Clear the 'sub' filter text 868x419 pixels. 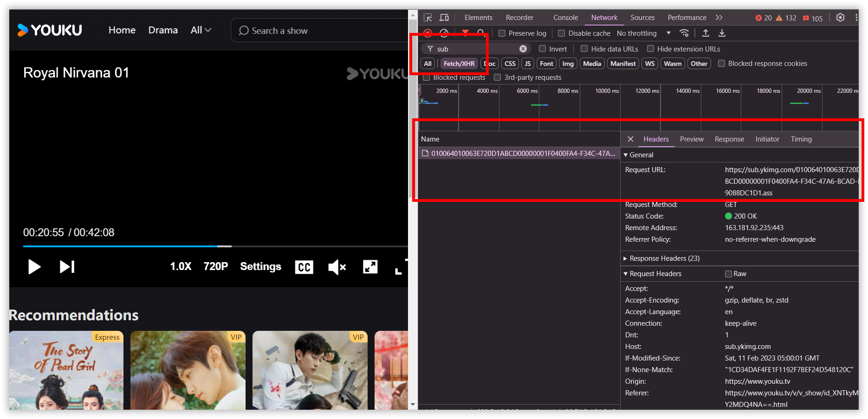[523, 49]
